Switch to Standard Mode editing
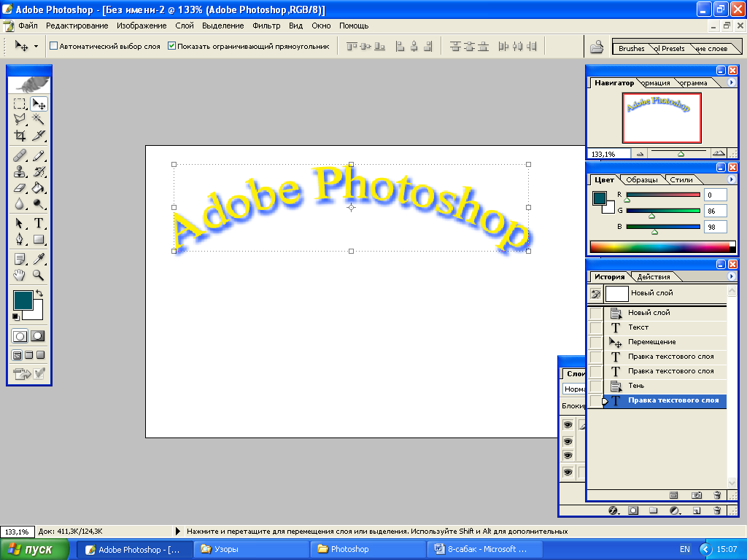Screen dimensions: 747x560 tap(20, 336)
